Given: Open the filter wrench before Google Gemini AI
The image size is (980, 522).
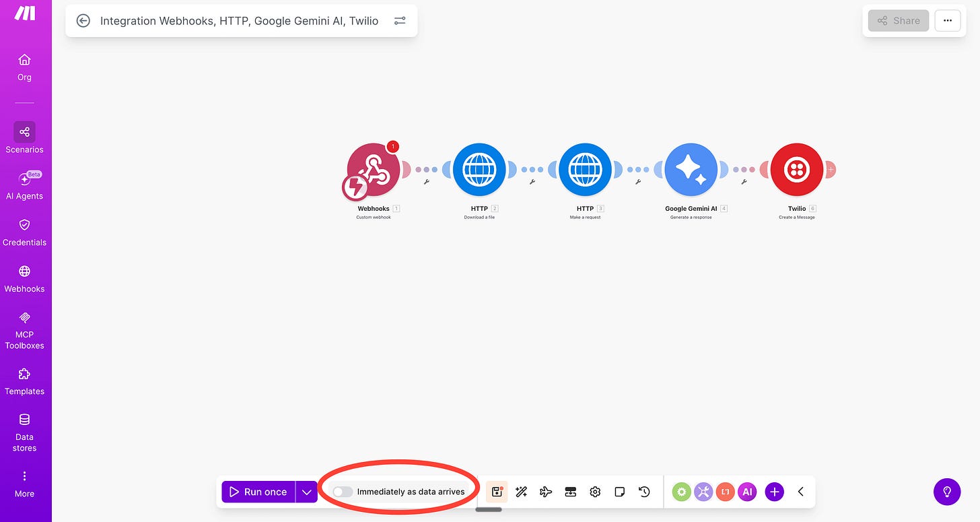Looking at the screenshot, I should pos(638,182).
